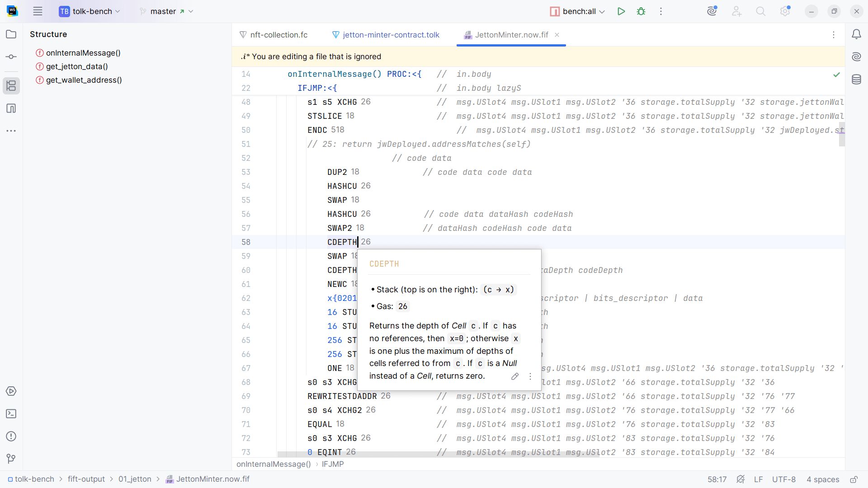
Task: Click STSLICE instruction on line 49
Action: click(325, 116)
